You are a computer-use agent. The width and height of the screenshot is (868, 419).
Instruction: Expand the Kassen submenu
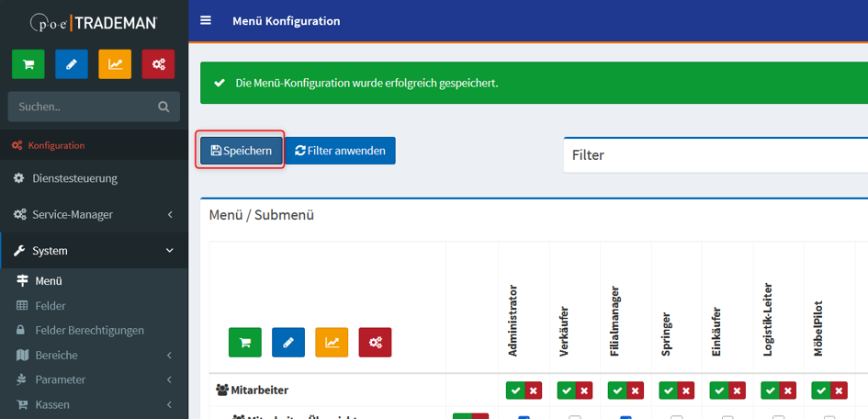94,404
